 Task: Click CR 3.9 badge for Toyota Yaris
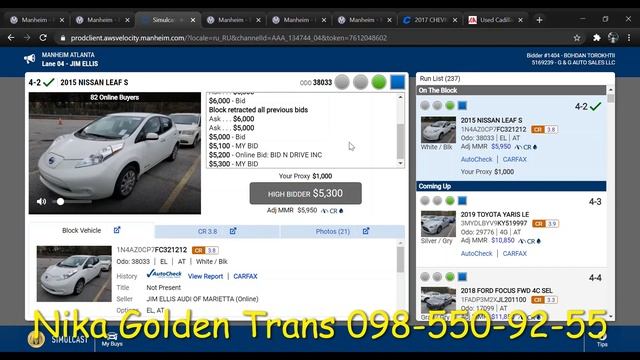[545, 224]
